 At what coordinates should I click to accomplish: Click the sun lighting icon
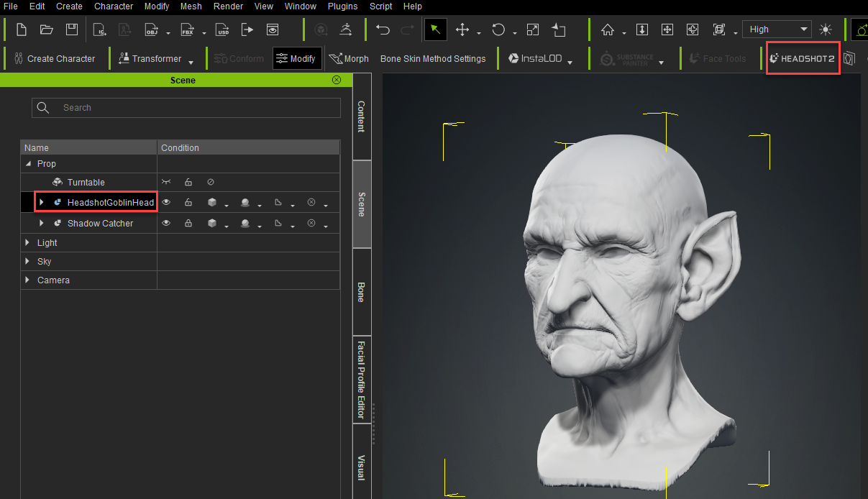tap(825, 29)
